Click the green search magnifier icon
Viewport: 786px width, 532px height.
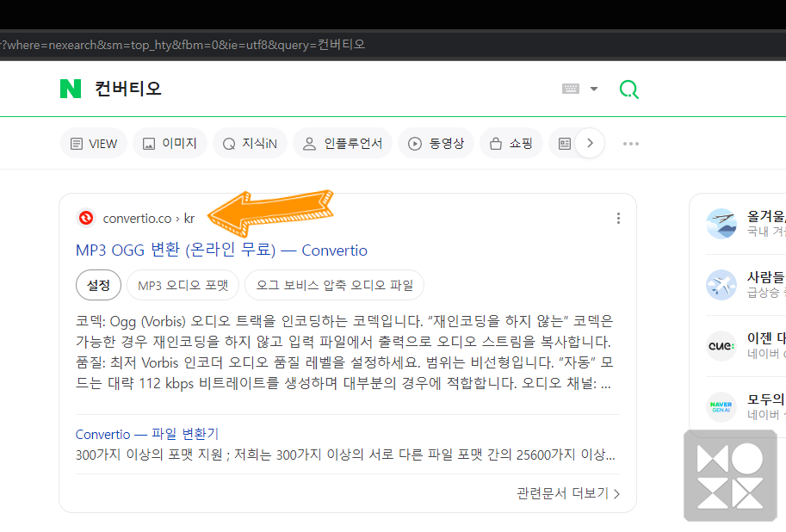629,90
